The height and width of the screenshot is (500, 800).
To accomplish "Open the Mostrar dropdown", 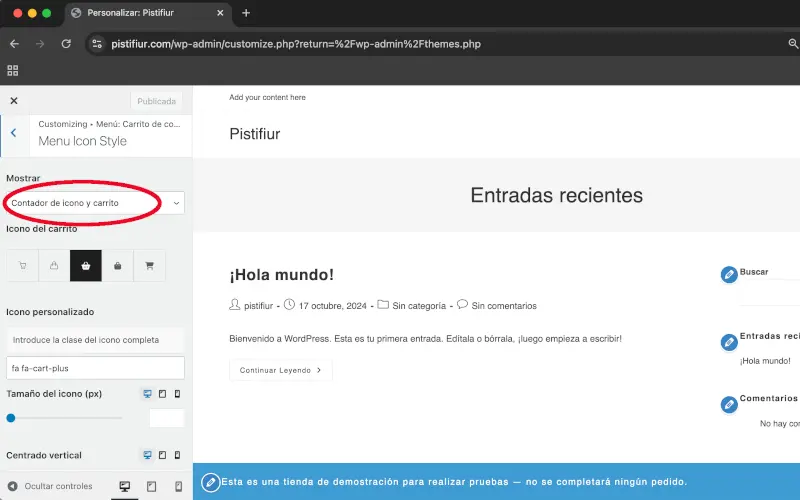I will (95, 203).
